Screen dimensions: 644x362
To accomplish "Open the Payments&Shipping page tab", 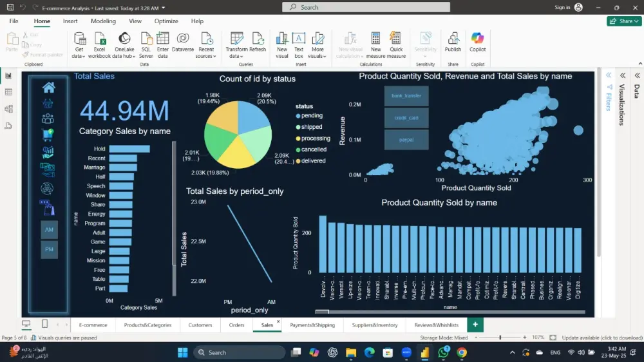I will (312, 325).
